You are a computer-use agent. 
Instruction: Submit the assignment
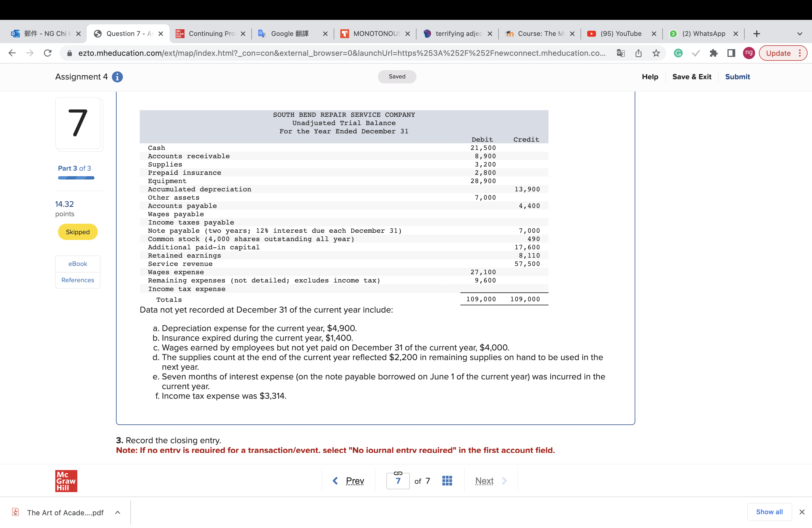(x=737, y=77)
